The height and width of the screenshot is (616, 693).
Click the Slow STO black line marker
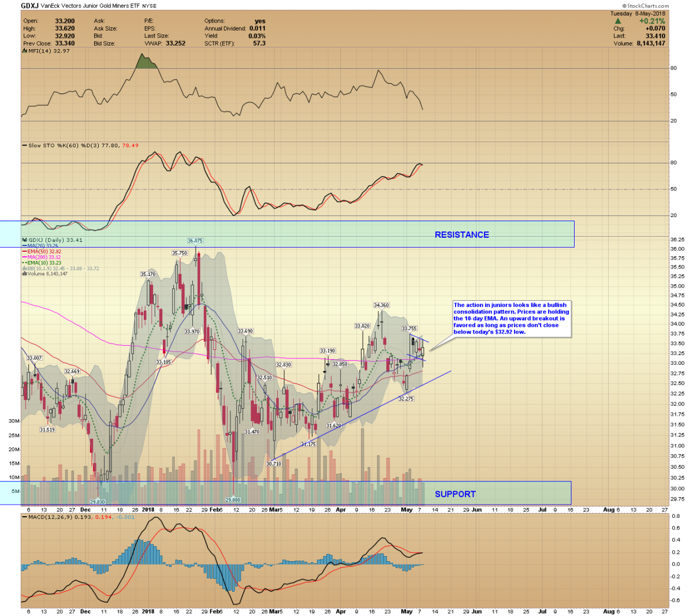point(24,145)
